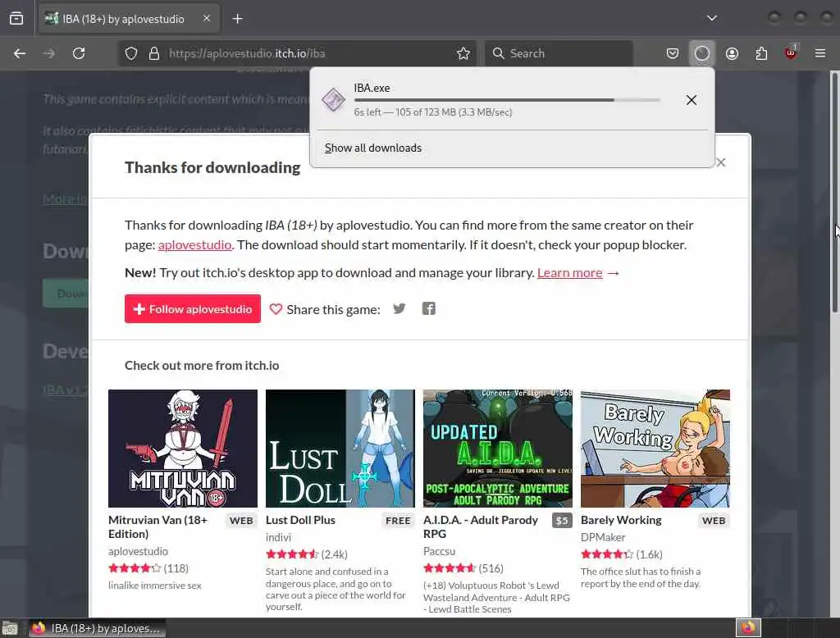Click Lust Doll Plus star rating (2.4k)
The image size is (840, 638).
pyautogui.click(x=307, y=554)
